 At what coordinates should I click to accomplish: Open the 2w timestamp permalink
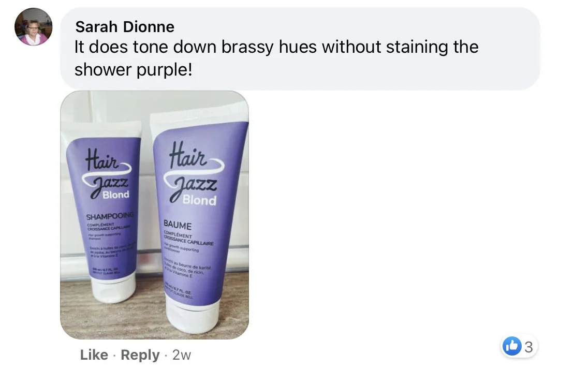click(182, 355)
